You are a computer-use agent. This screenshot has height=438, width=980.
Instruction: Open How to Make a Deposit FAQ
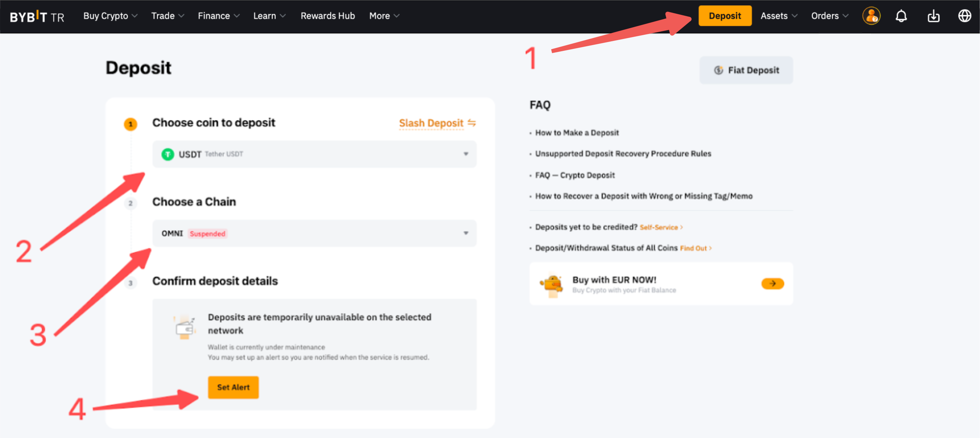(576, 133)
